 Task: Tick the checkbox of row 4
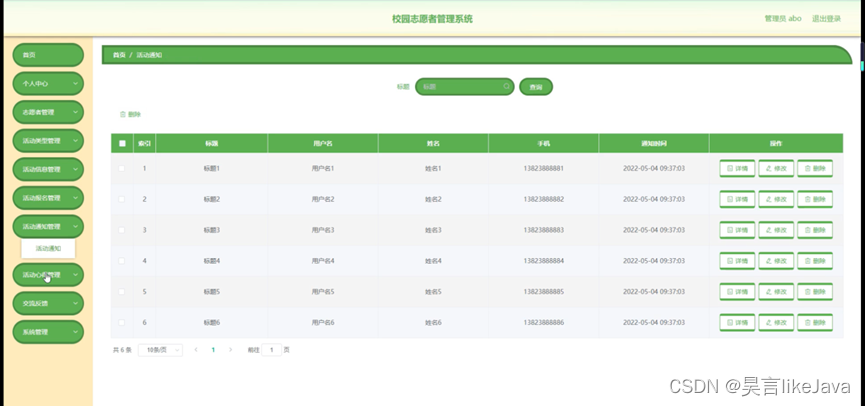click(x=121, y=261)
